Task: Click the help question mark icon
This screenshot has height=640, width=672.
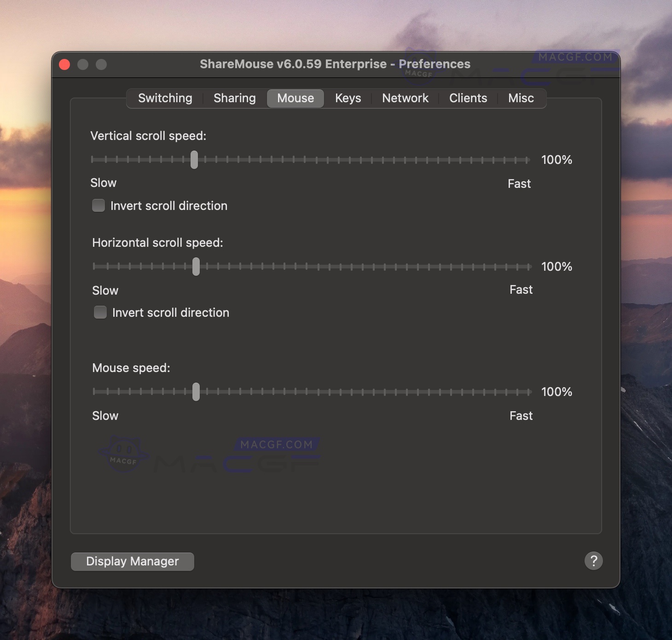Action: tap(593, 561)
